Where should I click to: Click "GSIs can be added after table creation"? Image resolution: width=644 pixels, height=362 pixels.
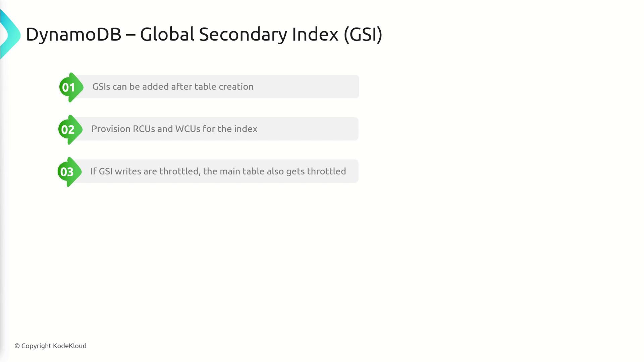[x=173, y=86]
